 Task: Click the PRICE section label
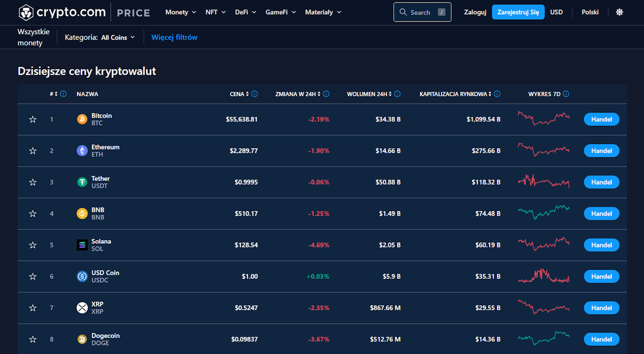pyautogui.click(x=134, y=13)
